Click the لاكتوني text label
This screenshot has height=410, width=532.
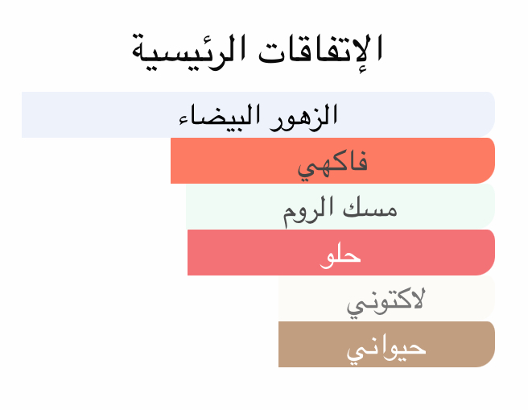(x=386, y=302)
